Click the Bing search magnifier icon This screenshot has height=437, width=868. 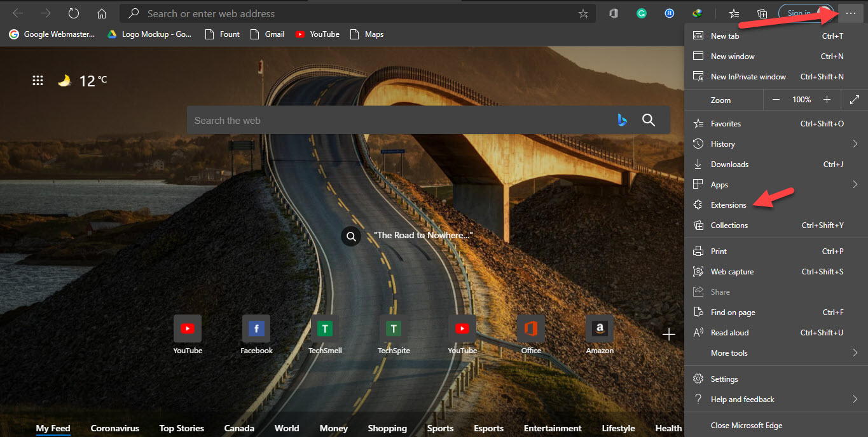[648, 120]
